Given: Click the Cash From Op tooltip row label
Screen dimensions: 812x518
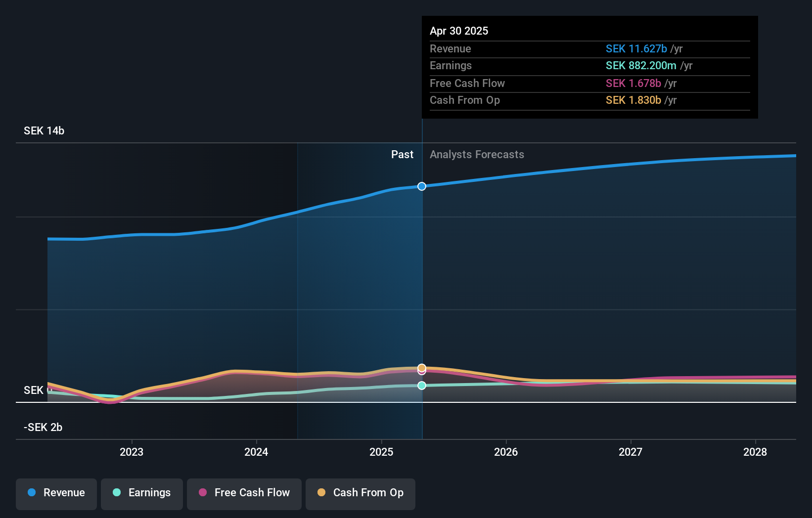Looking at the screenshot, I should 465,100.
